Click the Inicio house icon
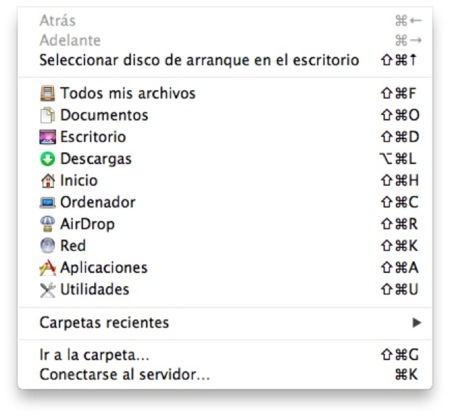 tap(48, 181)
